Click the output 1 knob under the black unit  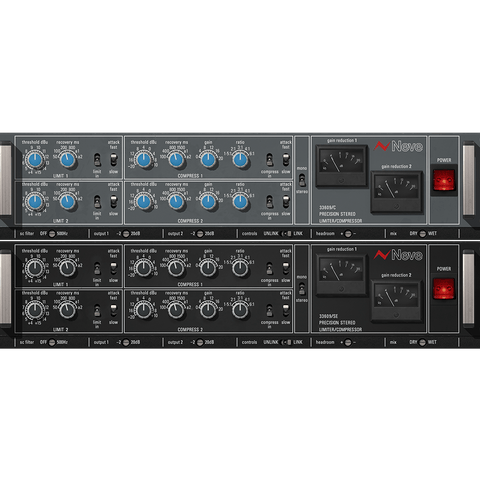pos(126,342)
